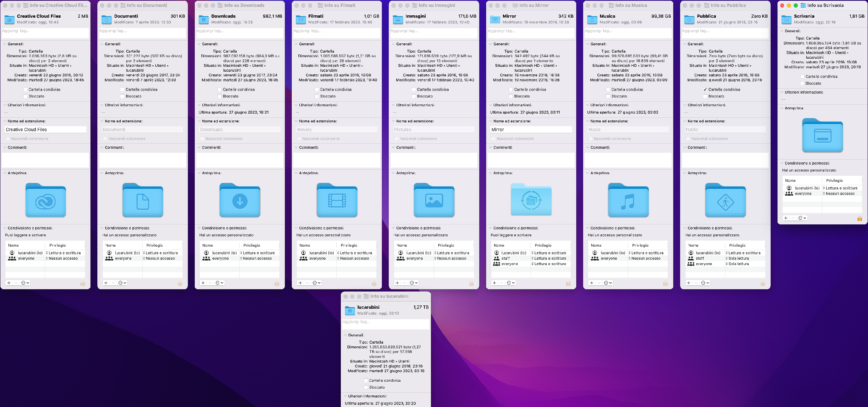Change everyone privilege in Mirror window
Image resolution: width=868 pixels, height=407 pixels.
click(x=550, y=264)
